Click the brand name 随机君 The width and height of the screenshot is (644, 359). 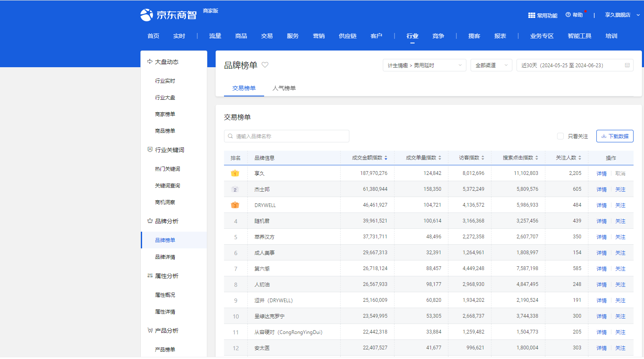coord(262,221)
